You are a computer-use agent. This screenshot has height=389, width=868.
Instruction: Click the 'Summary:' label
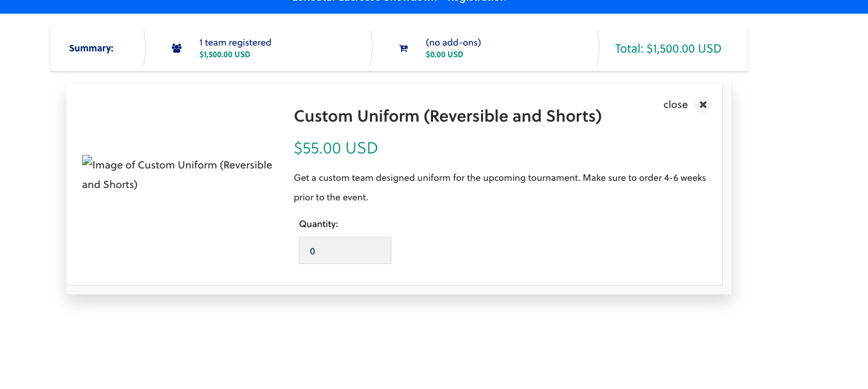click(x=91, y=48)
